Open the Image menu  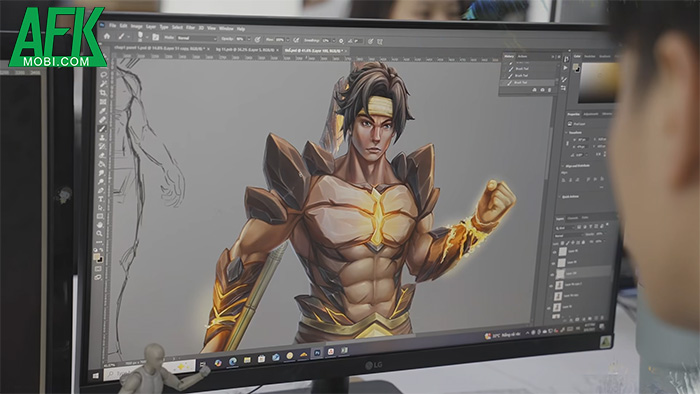[137, 27]
